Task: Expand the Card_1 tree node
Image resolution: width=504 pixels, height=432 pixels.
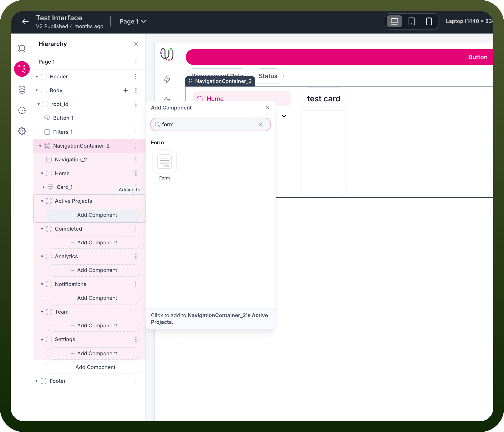Action: tap(44, 187)
